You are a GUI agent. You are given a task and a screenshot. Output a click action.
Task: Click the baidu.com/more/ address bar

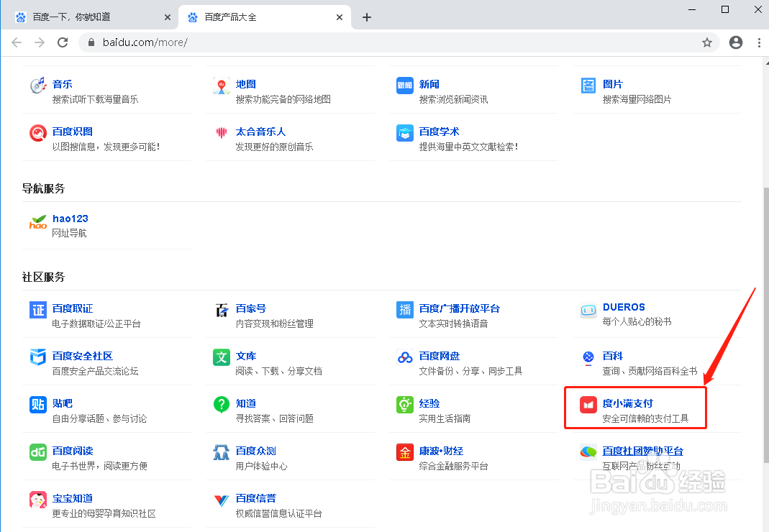399,42
